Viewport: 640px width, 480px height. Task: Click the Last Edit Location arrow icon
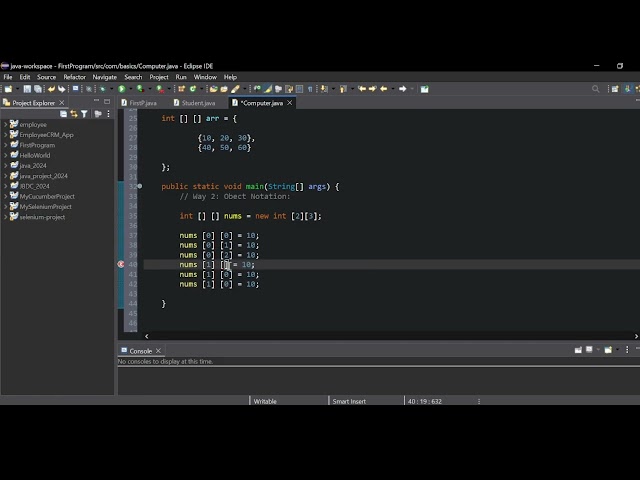coord(362,89)
